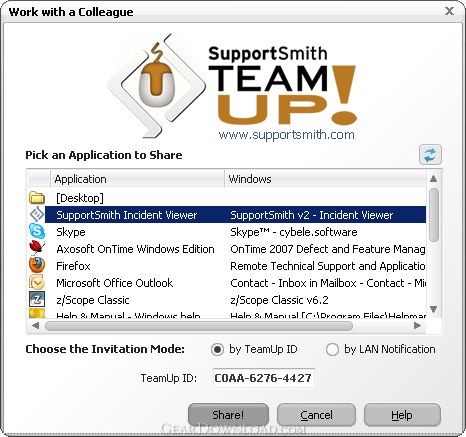This screenshot has width=466, height=437.
Task: Click the Axosoft OnTime ladybug icon
Action: (37, 248)
